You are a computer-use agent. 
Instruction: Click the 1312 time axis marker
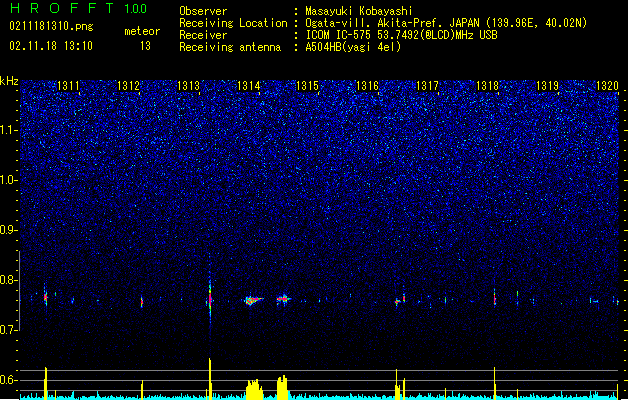click(128, 86)
